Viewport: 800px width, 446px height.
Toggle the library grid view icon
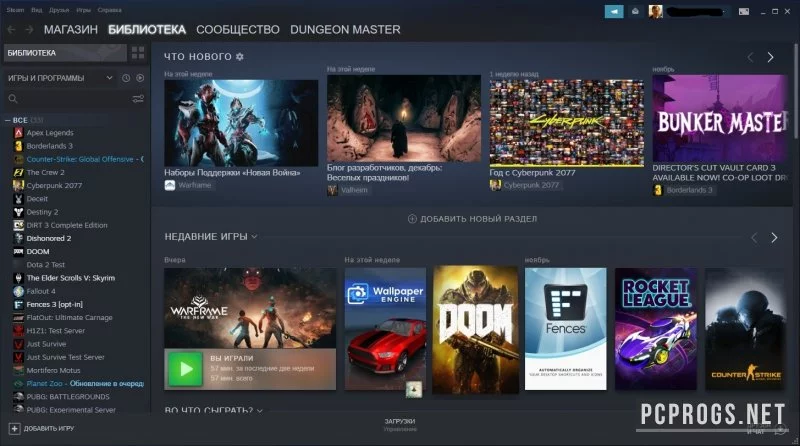click(138, 53)
